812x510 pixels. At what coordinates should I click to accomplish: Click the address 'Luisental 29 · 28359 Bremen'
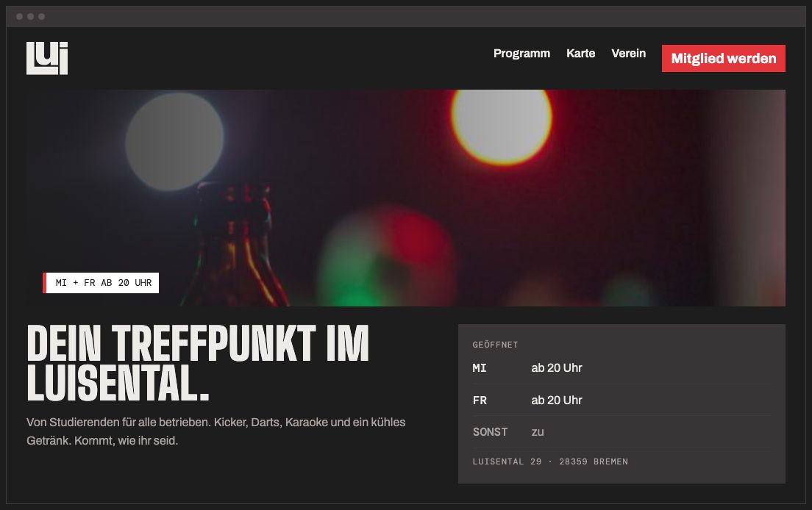point(550,461)
